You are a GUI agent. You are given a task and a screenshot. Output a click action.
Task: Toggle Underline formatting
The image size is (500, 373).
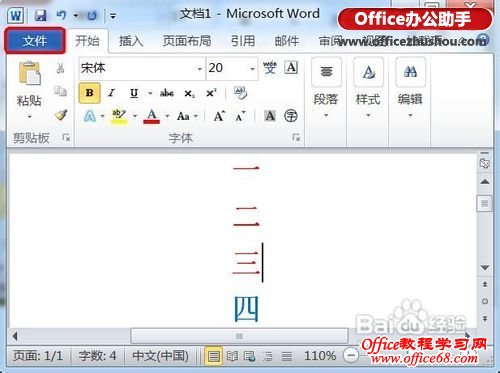[134, 93]
